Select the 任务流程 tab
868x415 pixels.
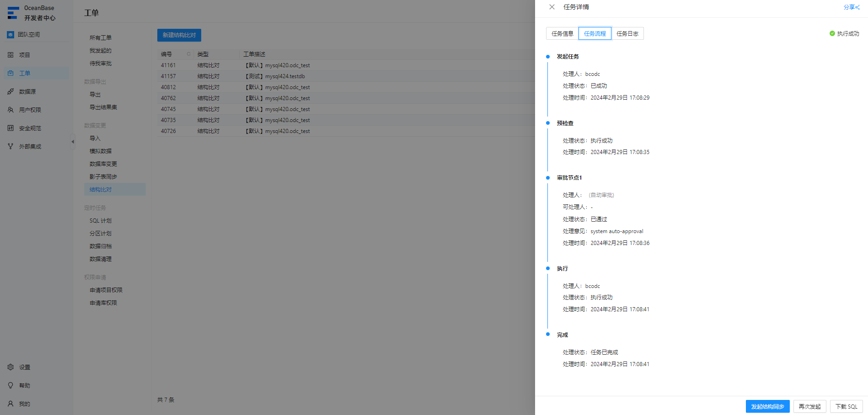595,33
